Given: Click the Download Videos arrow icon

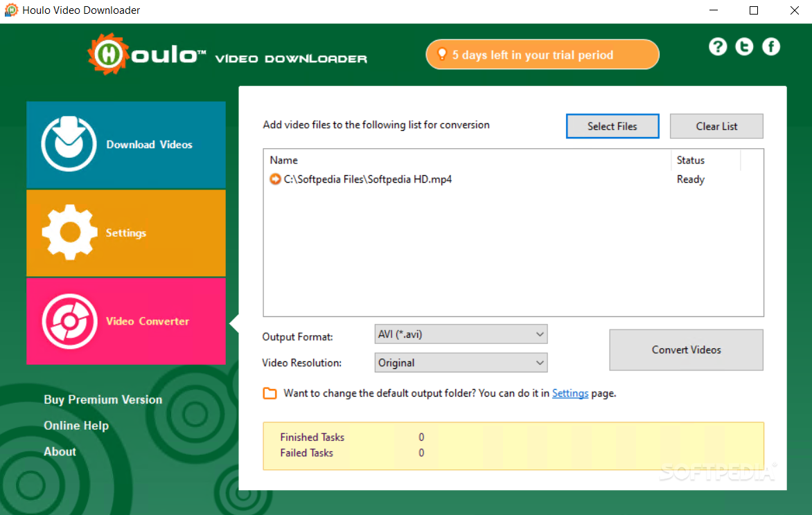Looking at the screenshot, I should (69, 144).
